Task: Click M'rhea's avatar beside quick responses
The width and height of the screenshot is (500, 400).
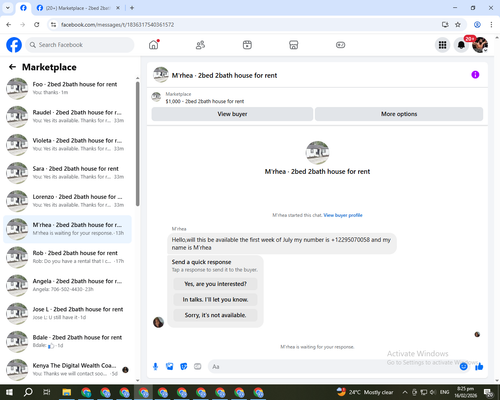Action: click(158, 322)
